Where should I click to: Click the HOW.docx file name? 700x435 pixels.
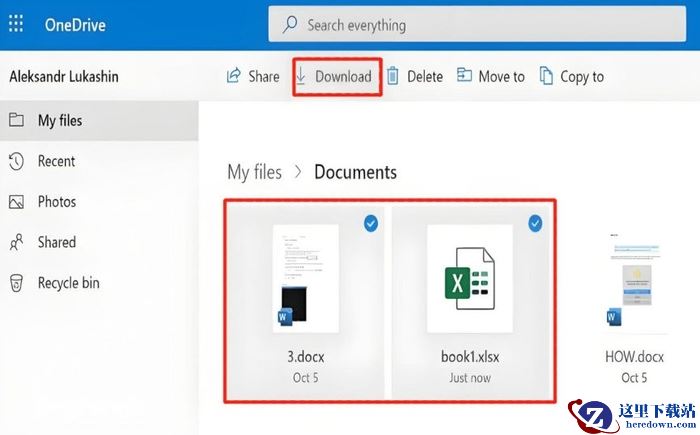[634, 357]
